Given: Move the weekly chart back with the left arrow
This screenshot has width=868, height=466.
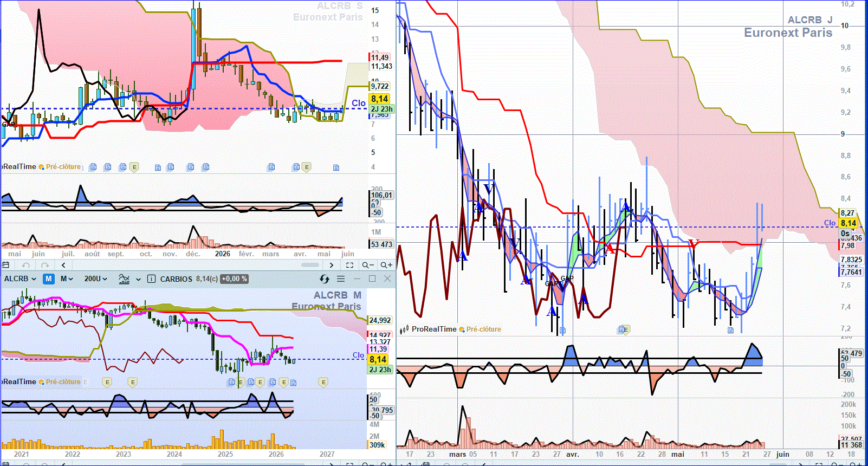Looking at the screenshot, I should click(63, 265).
